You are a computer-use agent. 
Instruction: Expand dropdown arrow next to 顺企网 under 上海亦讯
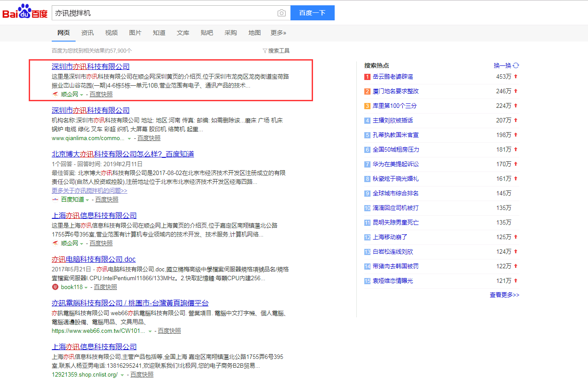(82, 244)
